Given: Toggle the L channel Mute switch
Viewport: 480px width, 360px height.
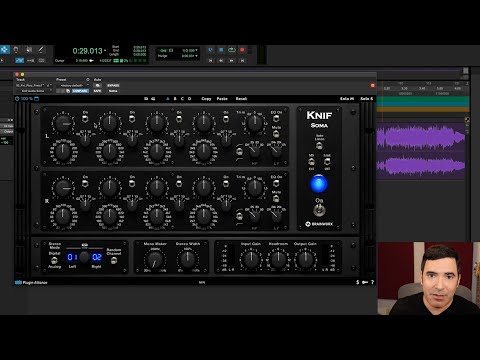Looking at the screenshot, I should (276, 134).
